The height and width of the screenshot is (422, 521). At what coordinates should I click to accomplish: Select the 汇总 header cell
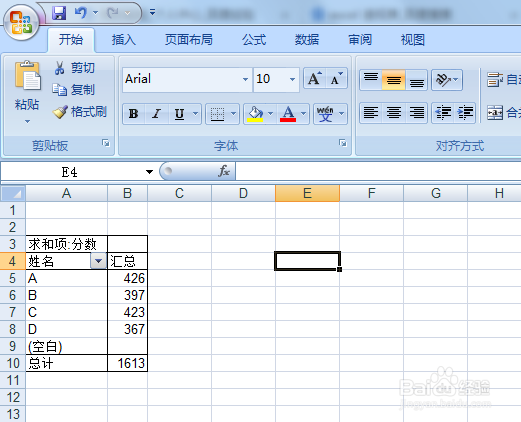[127, 261]
